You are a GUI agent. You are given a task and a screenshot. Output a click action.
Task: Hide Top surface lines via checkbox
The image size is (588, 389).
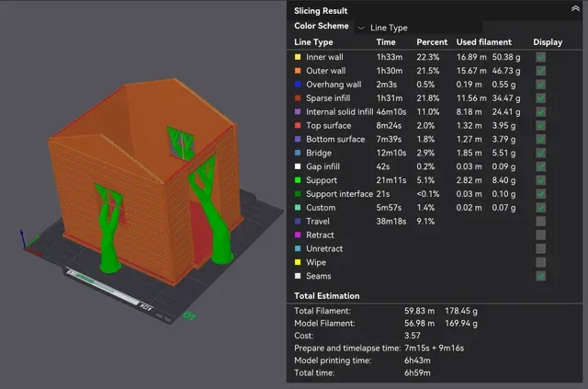540,125
